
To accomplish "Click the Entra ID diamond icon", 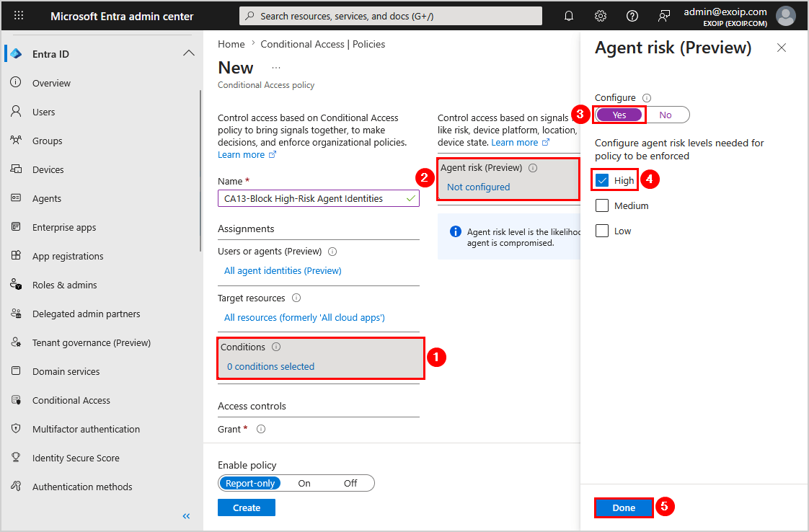I will pos(16,53).
